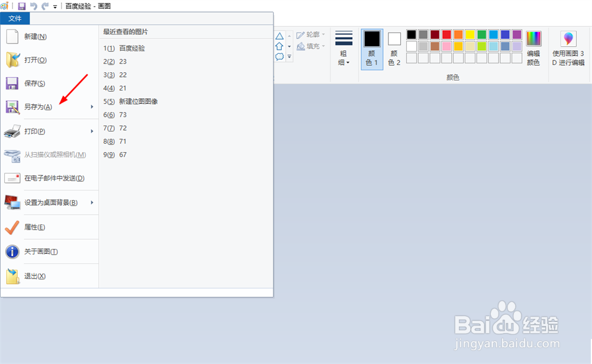Open recent picture 21
Image resolution: width=592 pixels, height=364 pixels.
[186, 88]
